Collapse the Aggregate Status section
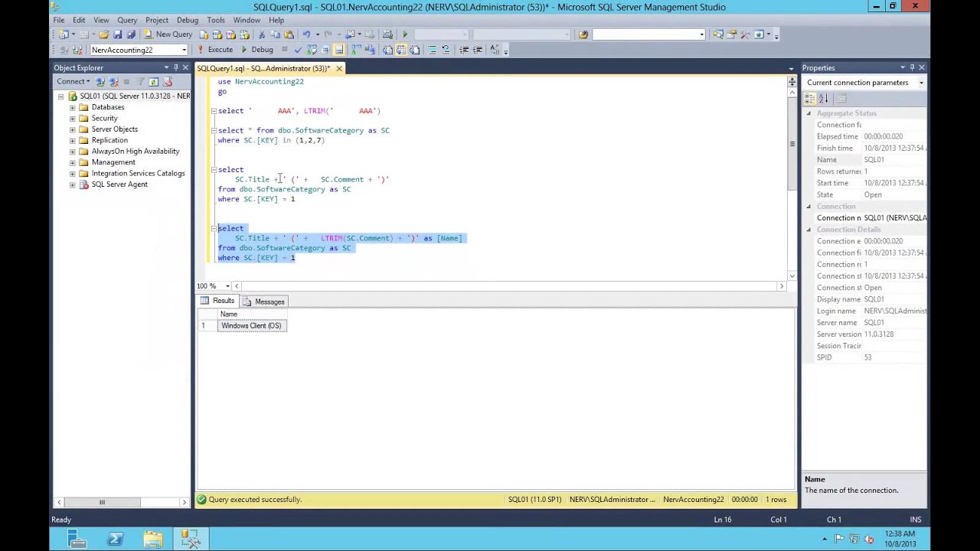The image size is (980, 551). click(x=808, y=113)
